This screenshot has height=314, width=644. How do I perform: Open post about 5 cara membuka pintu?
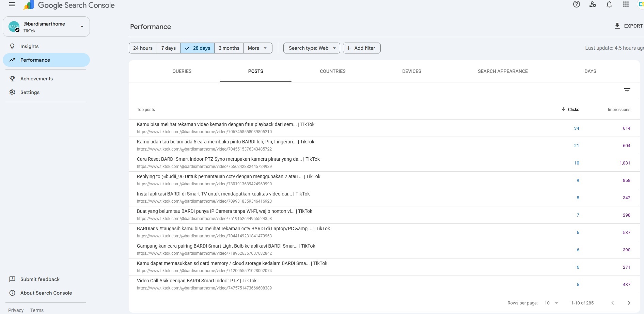[384, 145]
